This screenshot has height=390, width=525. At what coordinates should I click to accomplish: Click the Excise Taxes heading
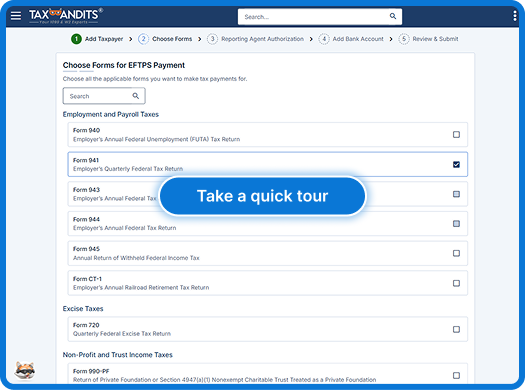[x=83, y=309]
